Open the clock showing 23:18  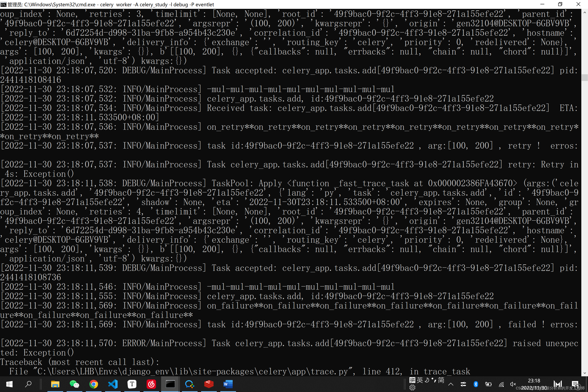[x=534, y=380]
